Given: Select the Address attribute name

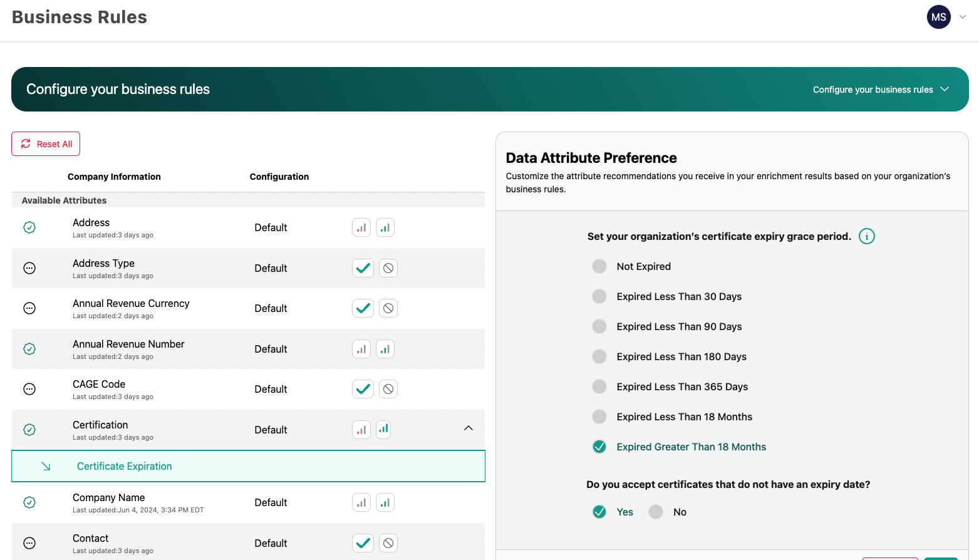Looking at the screenshot, I should [x=91, y=222].
